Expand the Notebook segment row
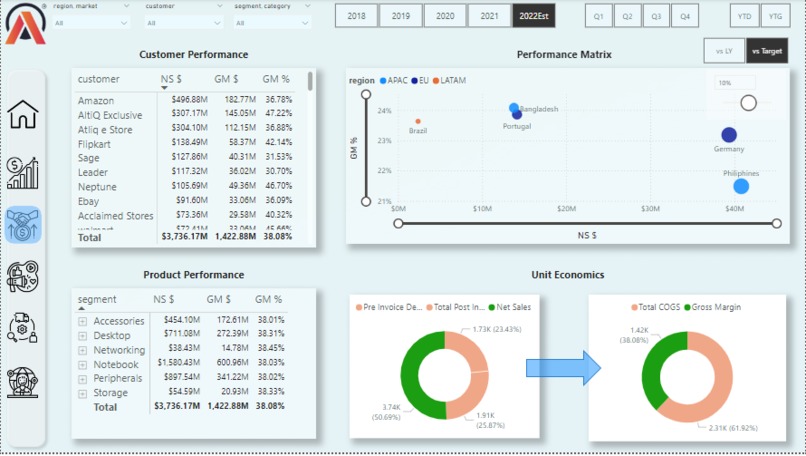This screenshot has height=456, width=806. [82, 364]
